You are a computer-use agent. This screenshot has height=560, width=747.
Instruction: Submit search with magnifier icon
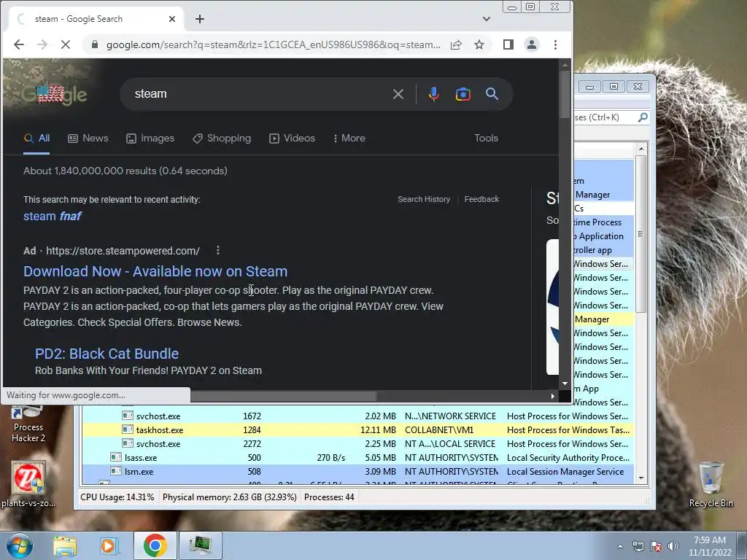[492, 94]
